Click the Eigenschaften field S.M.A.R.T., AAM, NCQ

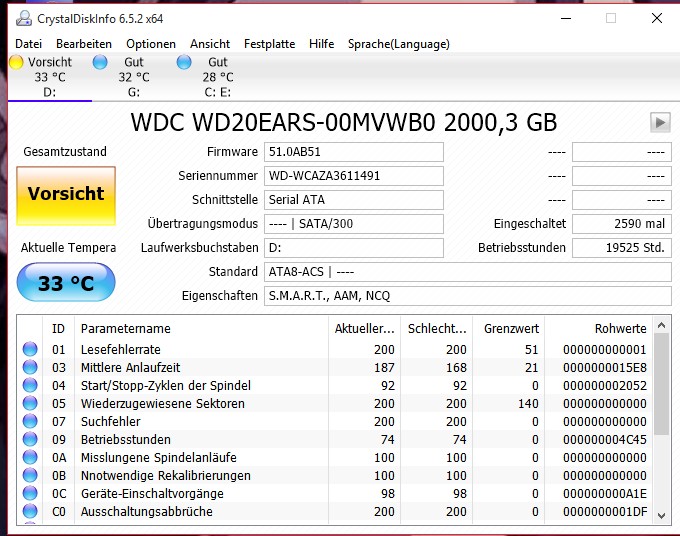pyautogui.click(x=468, y=296)
